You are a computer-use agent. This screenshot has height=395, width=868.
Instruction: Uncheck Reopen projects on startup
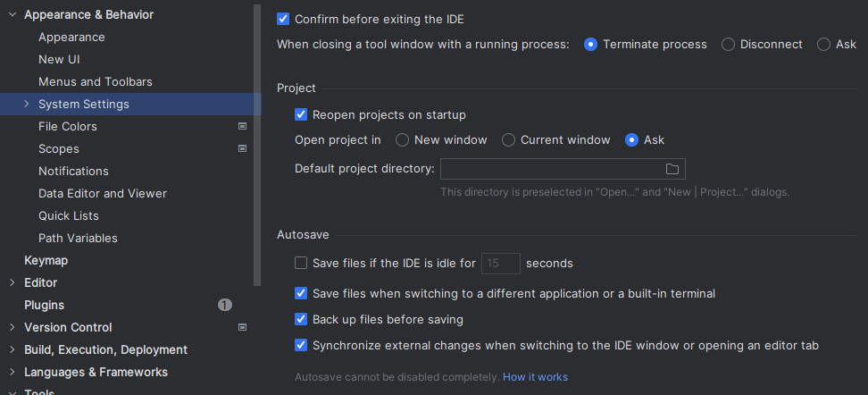(x=302, y=114)
